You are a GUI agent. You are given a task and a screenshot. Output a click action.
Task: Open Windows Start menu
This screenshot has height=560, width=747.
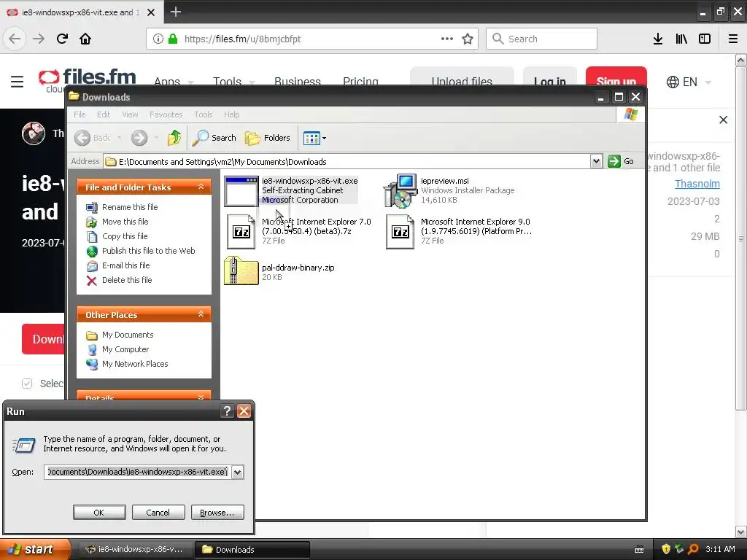click(x=35, y=549)
